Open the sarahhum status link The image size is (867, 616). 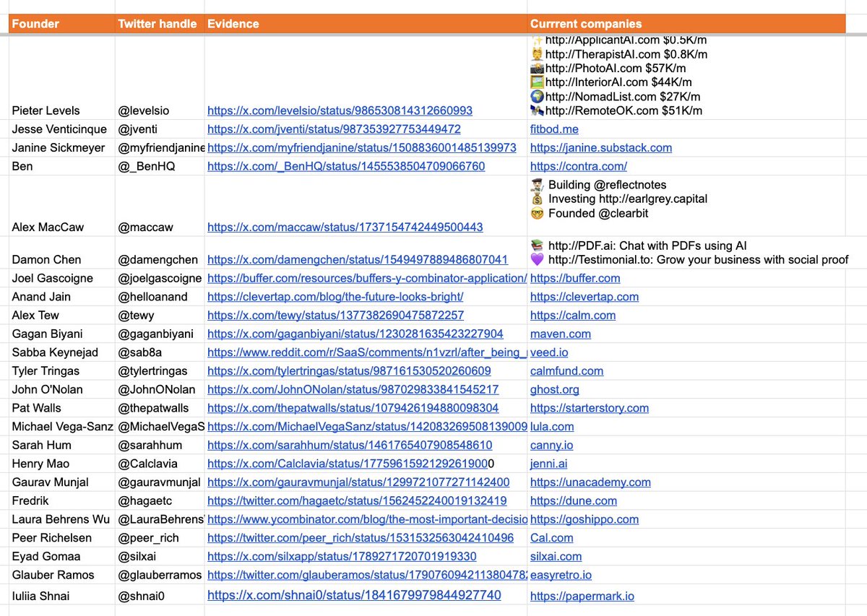pos(350,446)
